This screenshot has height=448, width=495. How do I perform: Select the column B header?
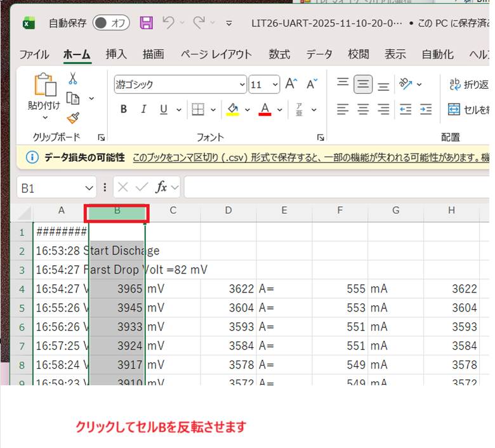(x=117, y=211)
